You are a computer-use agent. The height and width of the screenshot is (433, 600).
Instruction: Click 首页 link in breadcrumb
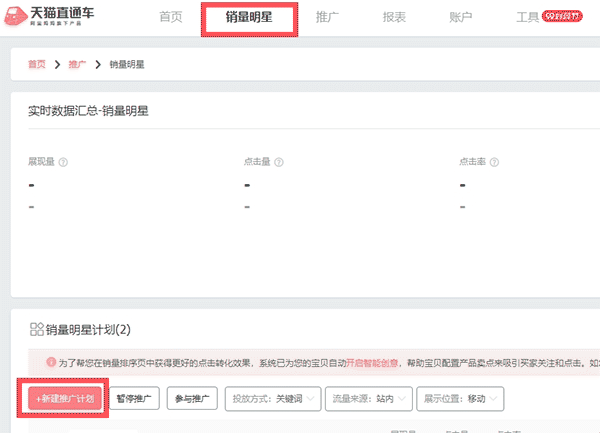pyautogui.click(x=36, y=65)
